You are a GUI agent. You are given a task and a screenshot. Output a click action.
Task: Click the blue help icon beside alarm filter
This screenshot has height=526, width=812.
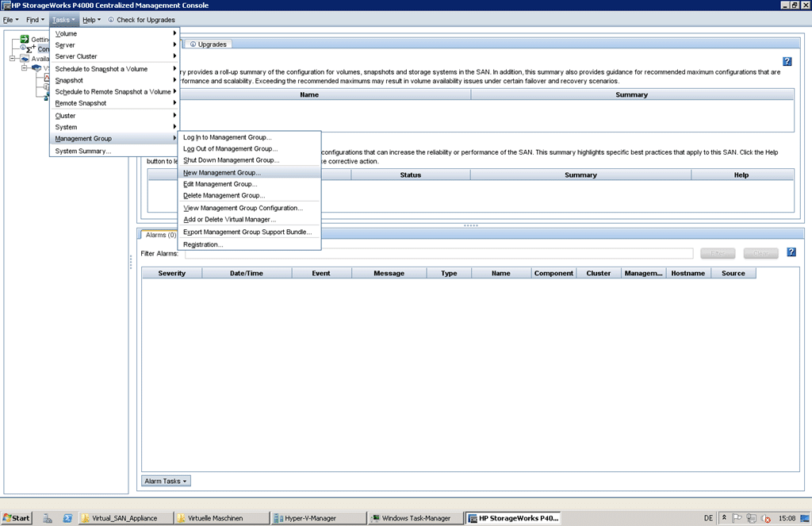[791, 252]
